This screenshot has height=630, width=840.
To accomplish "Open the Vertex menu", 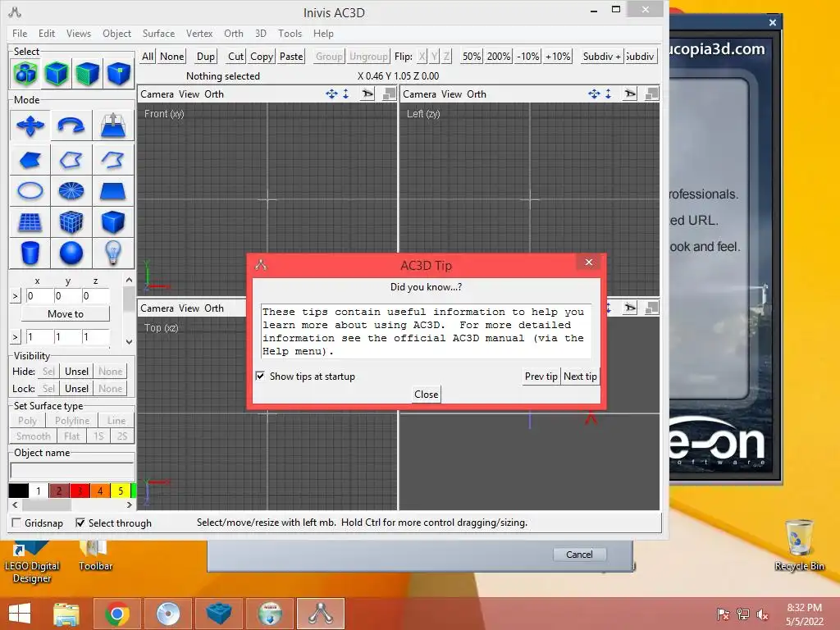I will (x=199, y=33).
